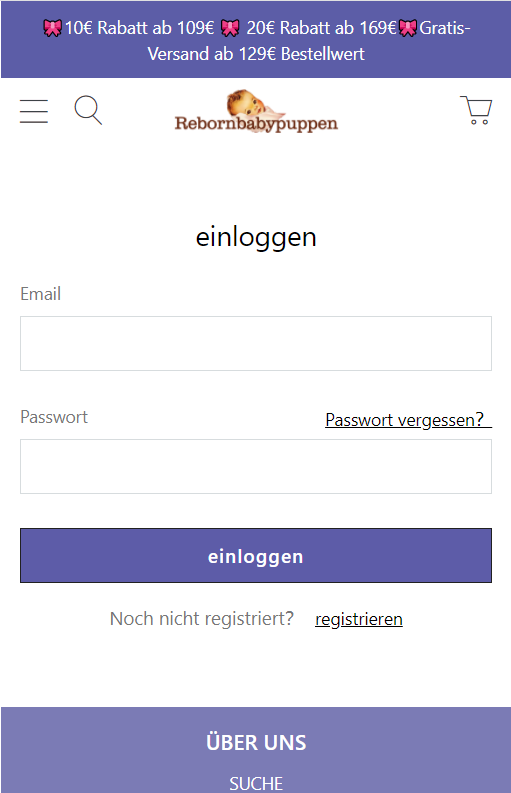Open the SUCHE footer link

(x=256, y=783)
